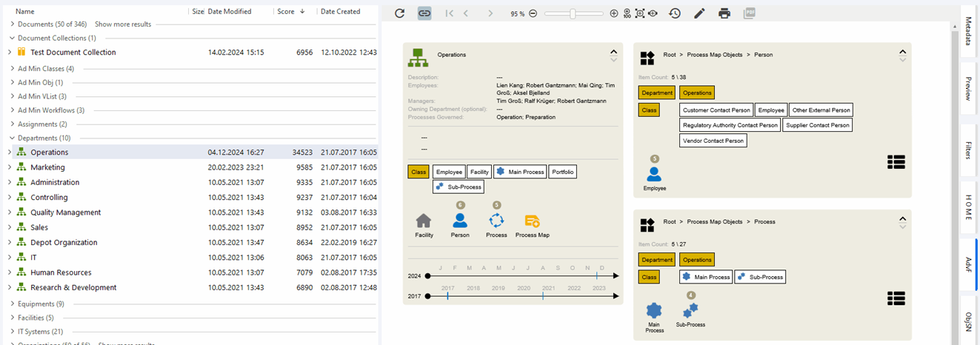Click the Facility house icon
Image resolution: width=980 pixels, height=345 pixels.
tap(424, 221)
